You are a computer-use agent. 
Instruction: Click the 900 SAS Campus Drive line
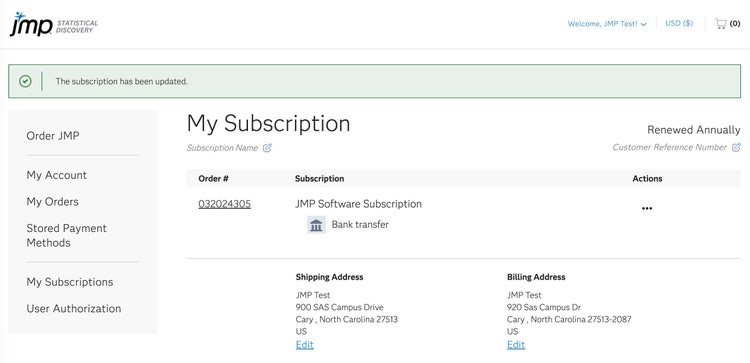(x=340, y=307)
